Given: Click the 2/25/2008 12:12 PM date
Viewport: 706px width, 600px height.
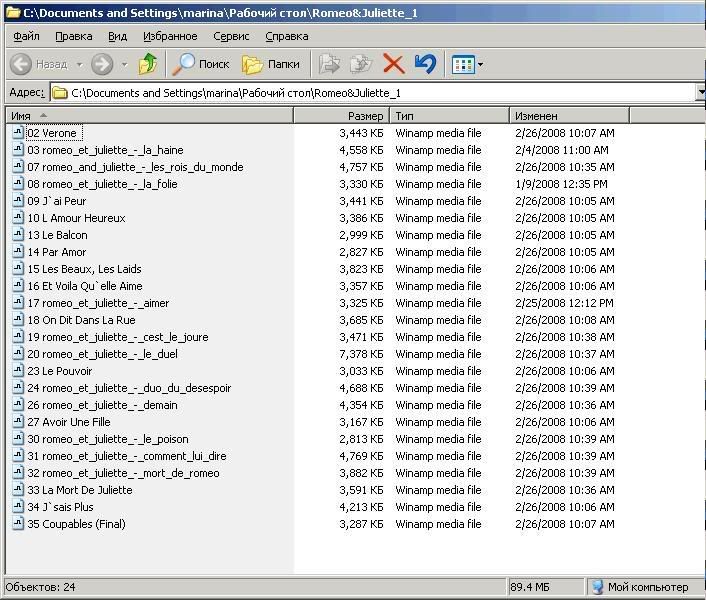Looking at the screenshot, I should pos(564,303).
